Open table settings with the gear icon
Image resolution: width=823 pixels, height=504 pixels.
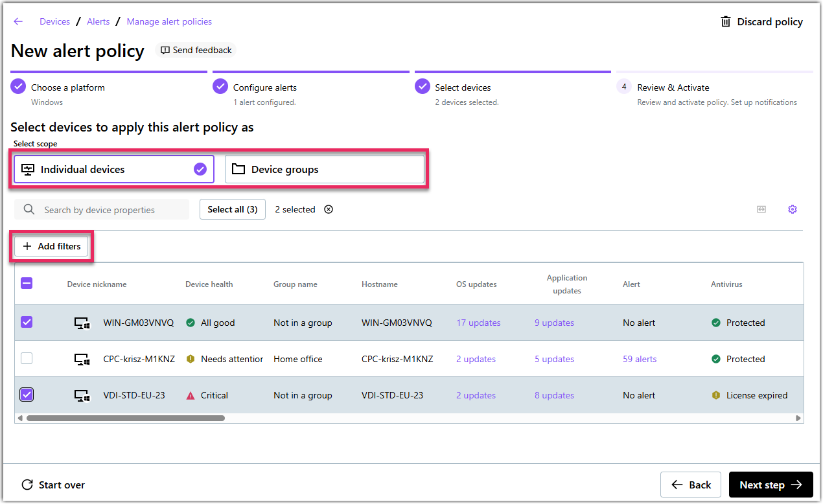coord(793,209)
